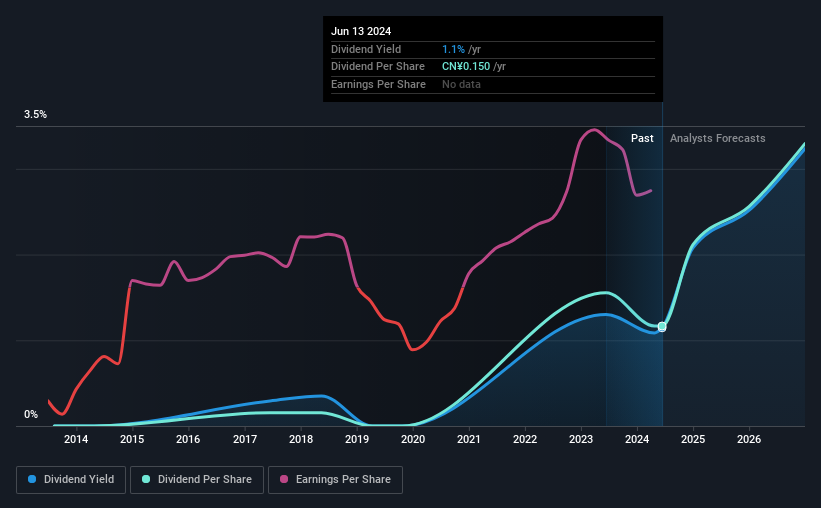Click the highlighted data point marker at Jun 2024
The image size is (821, 508).
[662, 327]
